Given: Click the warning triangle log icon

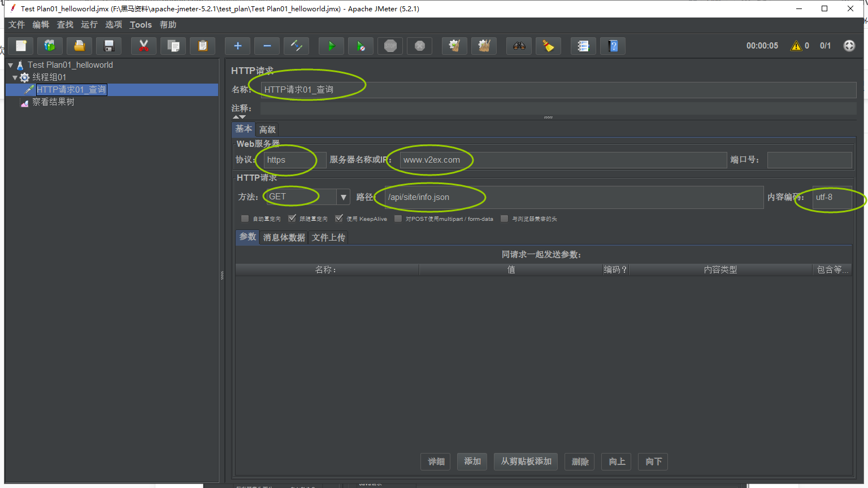Looking at the screenshot, I should tap(796, 46).
